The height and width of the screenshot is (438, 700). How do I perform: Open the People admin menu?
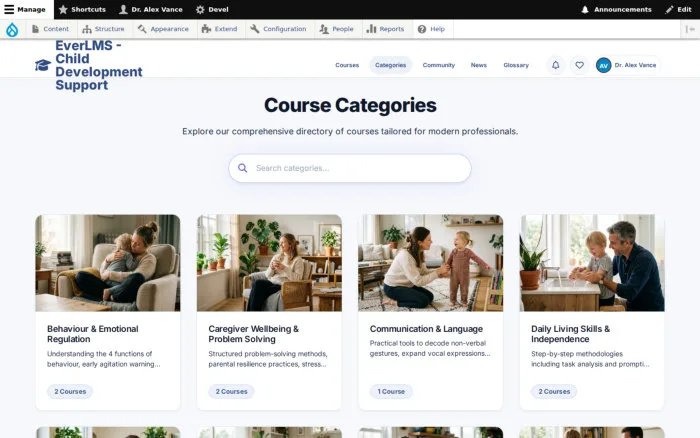[x=337, y=29]
